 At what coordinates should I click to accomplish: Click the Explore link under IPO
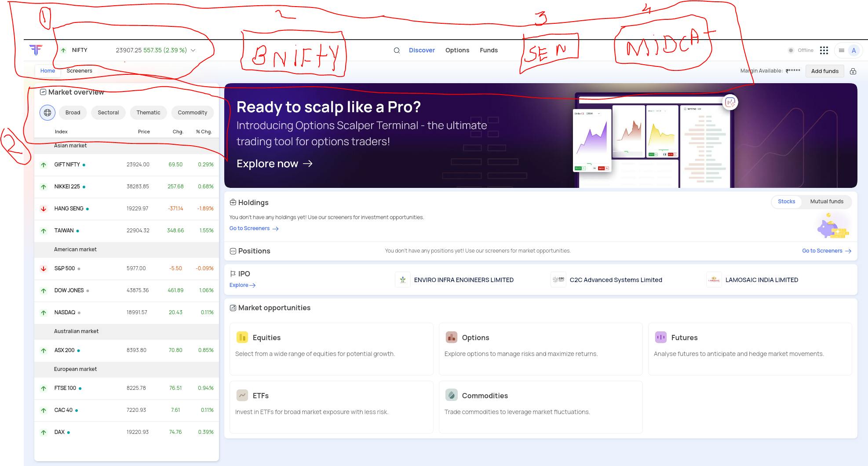coord(243,285)
